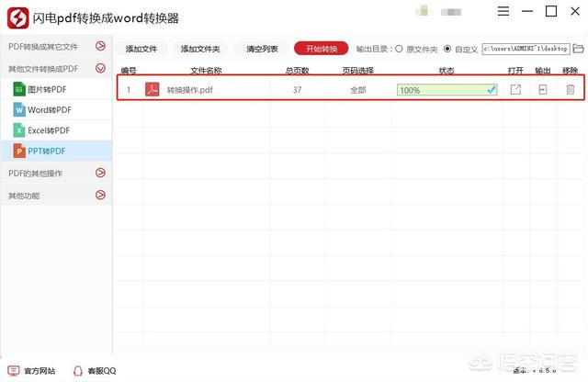This screenshot has width=588, height=382.
Task: Select Excel转PDF in sidebar
Action: (x=57, y=130)
